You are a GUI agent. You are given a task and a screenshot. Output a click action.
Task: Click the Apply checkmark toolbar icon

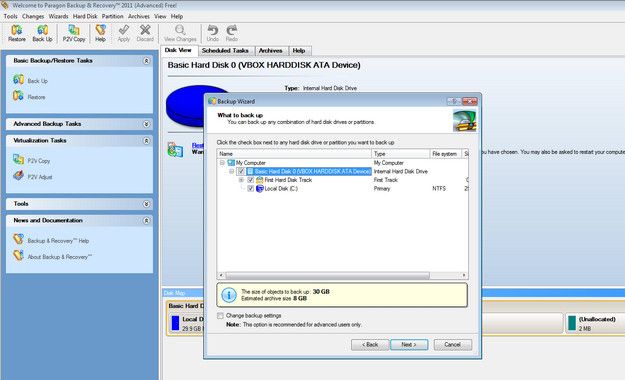[124, 30]
